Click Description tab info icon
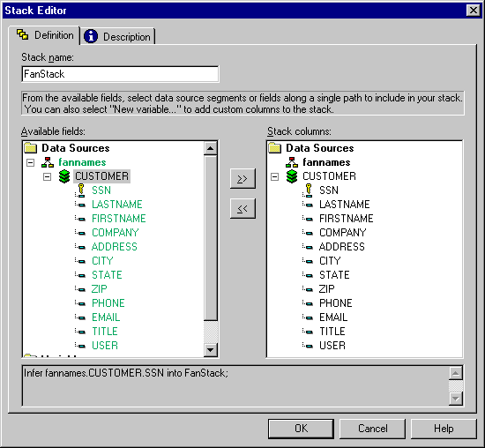 click(x=91, y=36)
